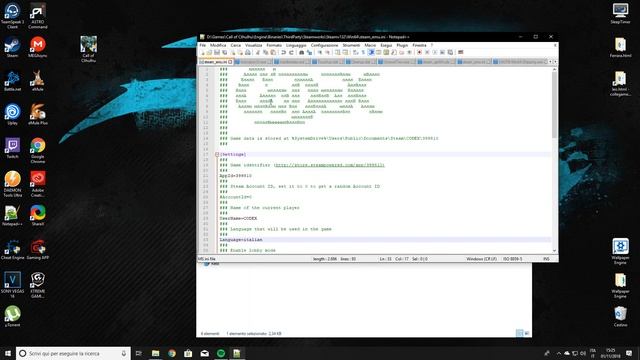Screen dimensions: 640x360
Task: Open the Steam desktop icon
Action: 12,47
